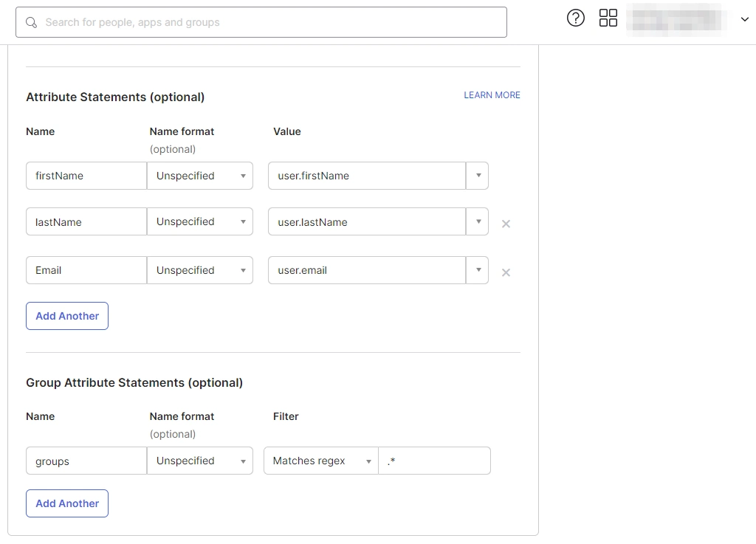This screenshot has height=544, width=756.
Task: Open Name format dropdown for groups
Action: (x=200, y=461)
